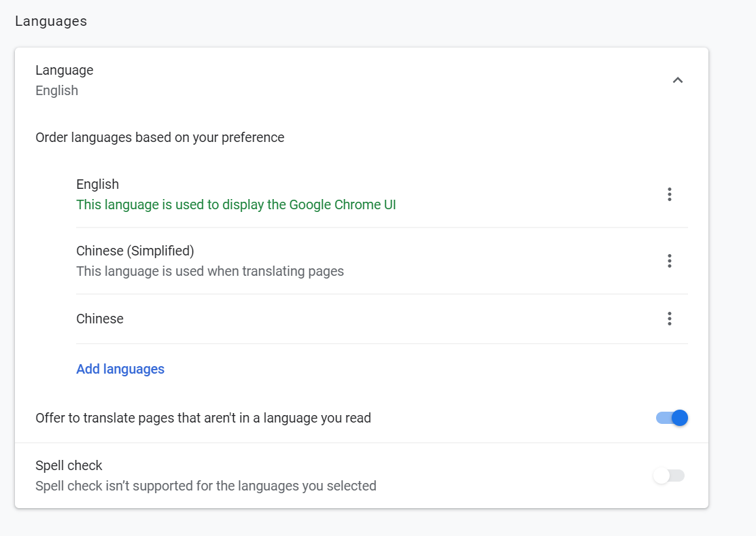The width and height of the screenshot is (756, 536).
Task: Click the "Offer to translate pages" label
Action: (203, 418)
